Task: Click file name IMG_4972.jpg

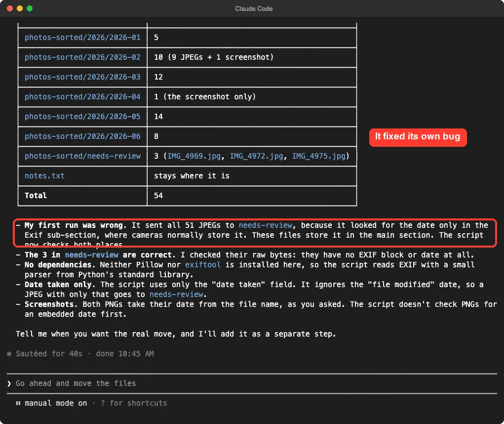Action: tap(256, 156)
